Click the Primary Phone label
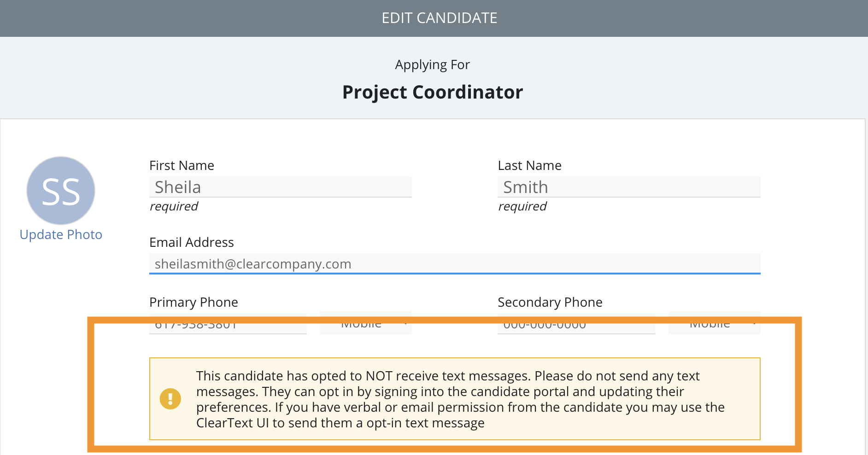The width and height of the screenshot is (868, 455). pos(194,302)
